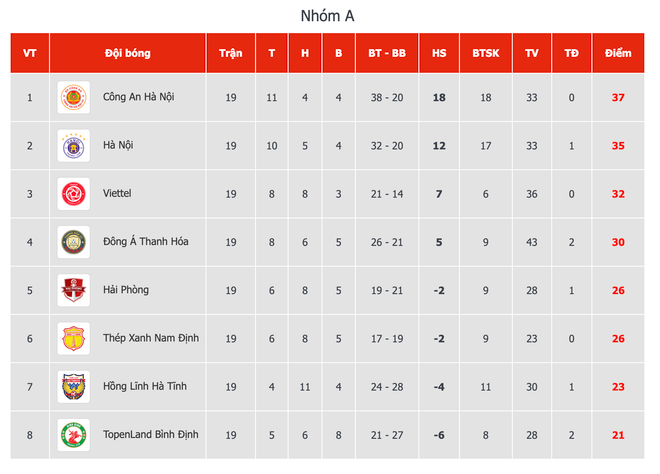
Task: Click the Đội bóng column header
Action: tap(127, 53)
